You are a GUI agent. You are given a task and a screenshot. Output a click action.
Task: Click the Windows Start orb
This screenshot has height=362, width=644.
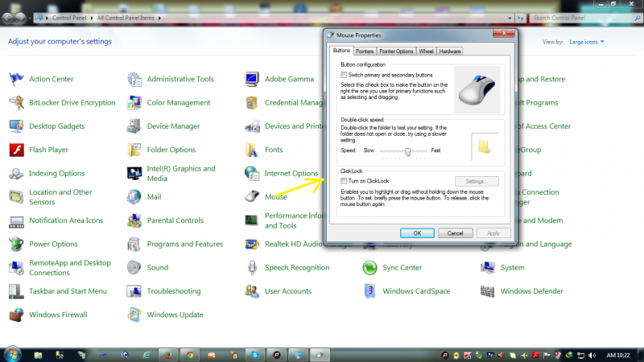[13, 354]
